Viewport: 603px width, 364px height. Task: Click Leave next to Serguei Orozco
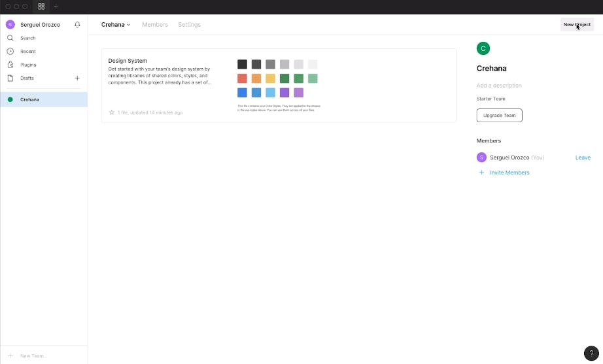(583, 157)
